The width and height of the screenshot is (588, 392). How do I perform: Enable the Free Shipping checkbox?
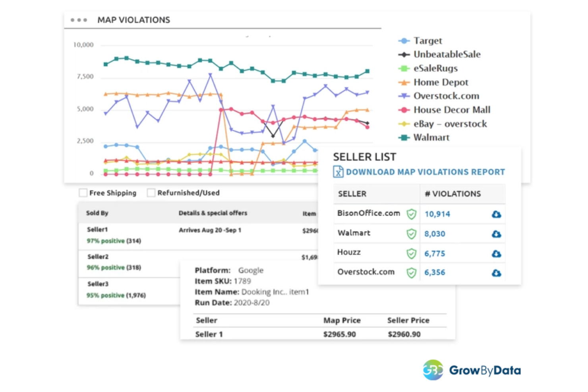click(83, 193)
